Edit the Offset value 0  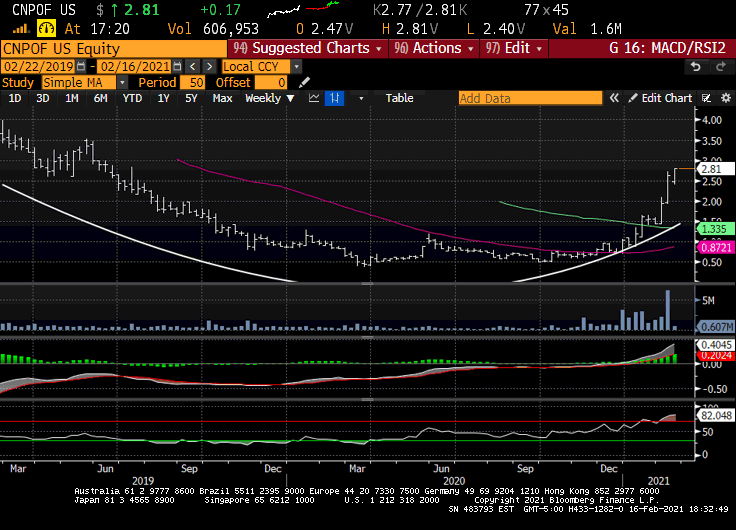[270, 83]
